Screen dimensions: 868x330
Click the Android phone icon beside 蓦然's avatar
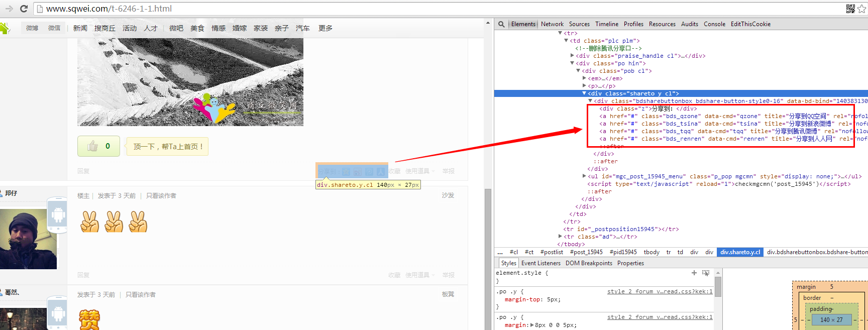coord(58,313)
